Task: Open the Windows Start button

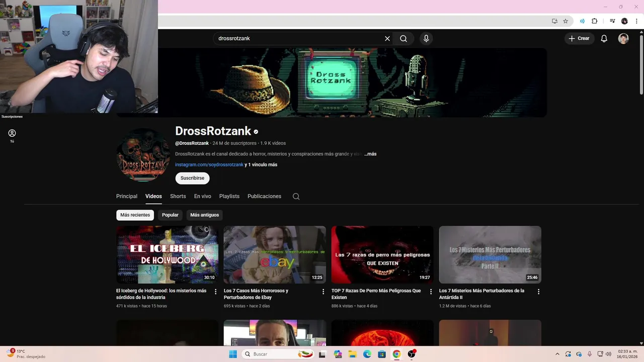Action: [x=232, y=354]
